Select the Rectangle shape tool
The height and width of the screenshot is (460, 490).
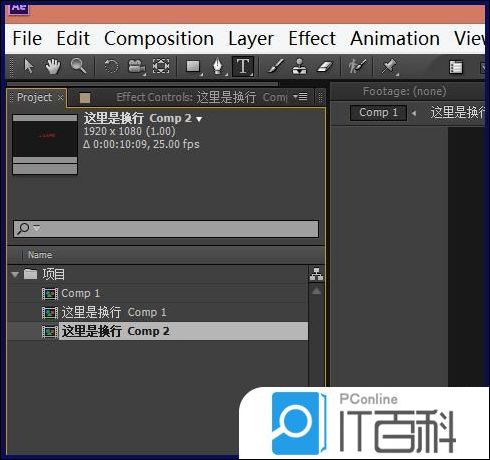tap(193, 66)
